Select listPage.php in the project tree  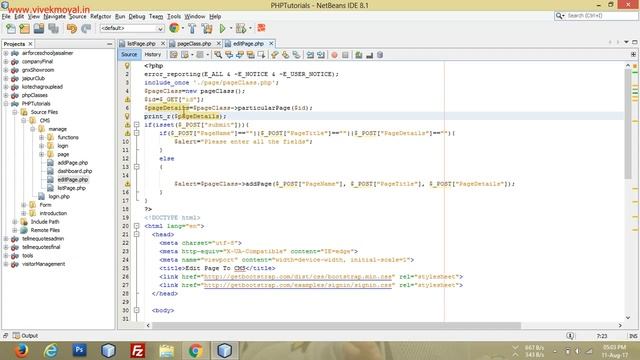(x=71, y=188)
